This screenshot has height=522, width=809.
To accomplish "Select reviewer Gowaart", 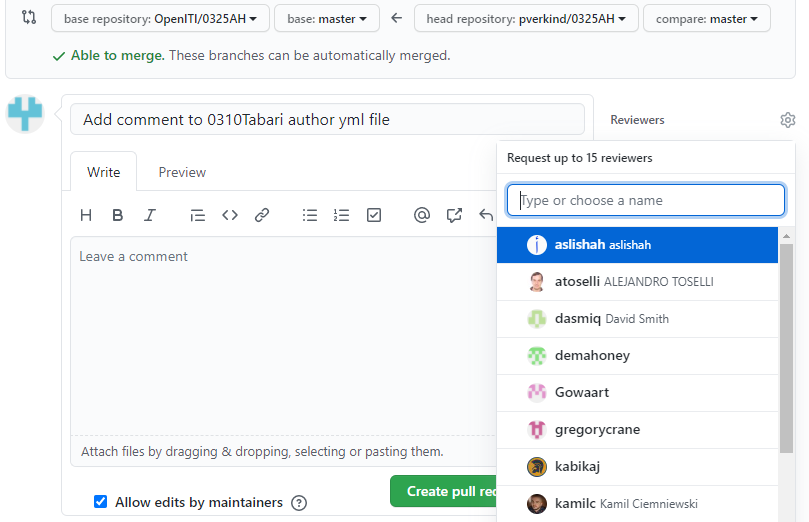I will coord(637,393).
